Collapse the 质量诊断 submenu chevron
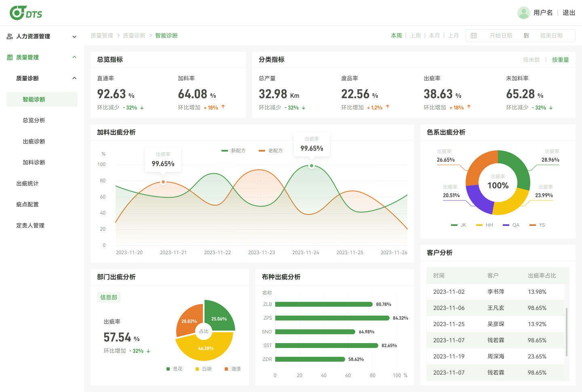Screen dimensions: 582x392 [x=74, y=78]
